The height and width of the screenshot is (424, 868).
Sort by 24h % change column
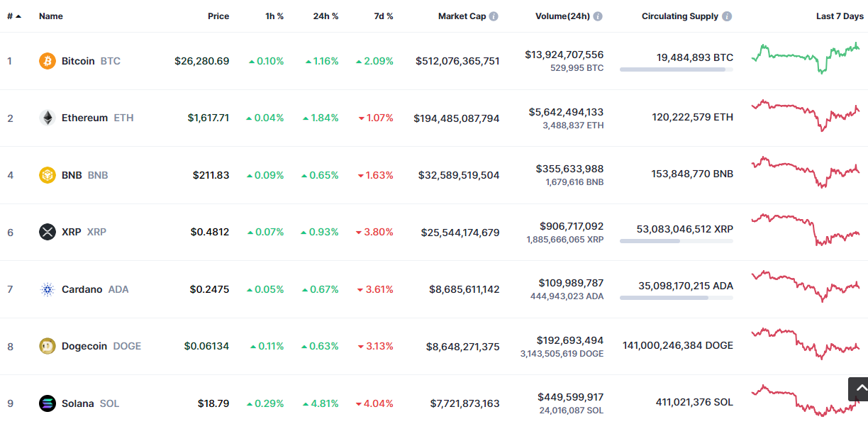click(326, 16)
